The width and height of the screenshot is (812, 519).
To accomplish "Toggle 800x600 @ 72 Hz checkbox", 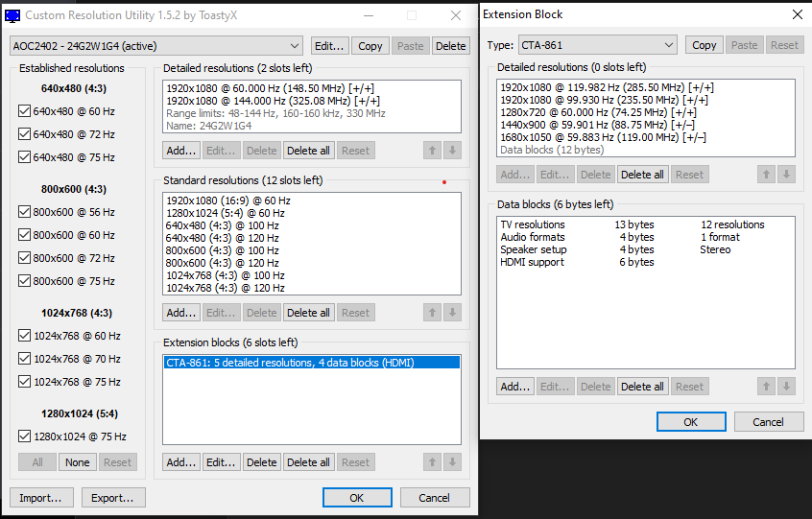I will point(25,258).
